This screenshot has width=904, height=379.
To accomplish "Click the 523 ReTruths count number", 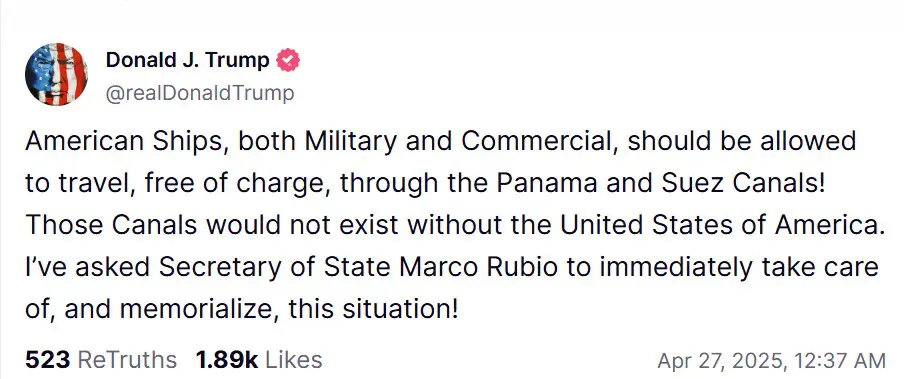I will click(x=47, y=360).
